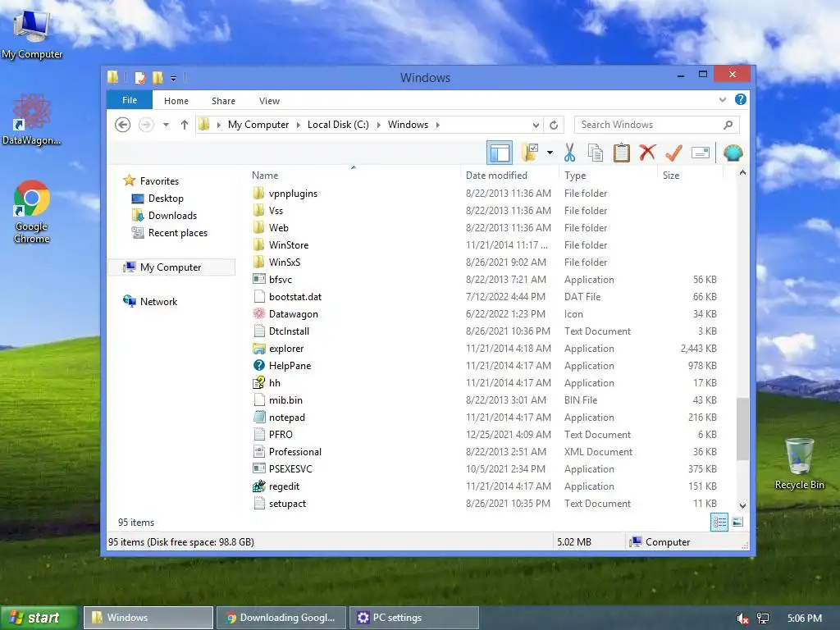Select Network in the navigation pane
The image size is (840, 630).
(x=158, y=302)
